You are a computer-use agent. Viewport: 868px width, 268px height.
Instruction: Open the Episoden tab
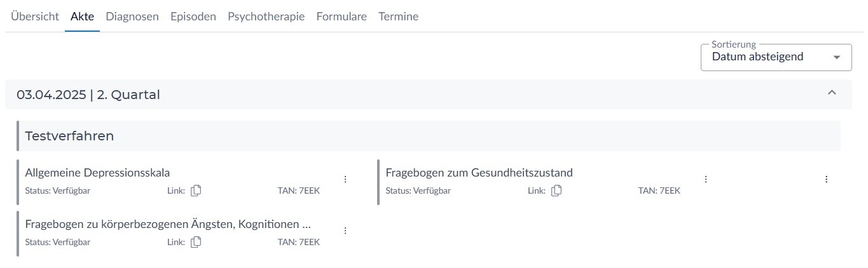(x=193, y=17)
